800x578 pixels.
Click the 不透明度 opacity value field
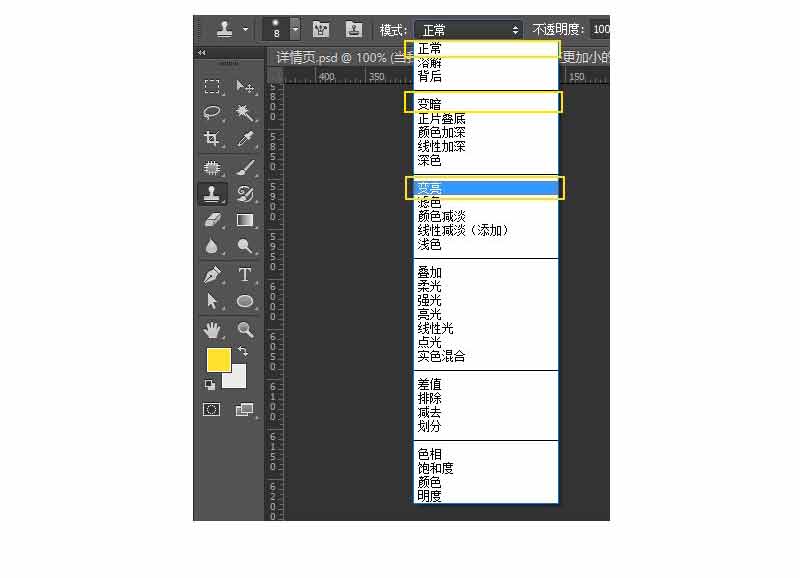600,30
